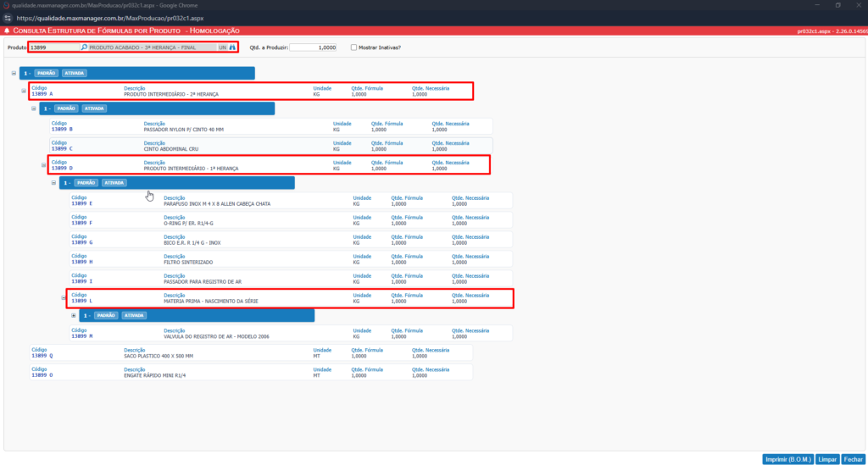Expand the formula under 13899 L
The width and height of the screenshot is (868, 471).
click(74, 315)
